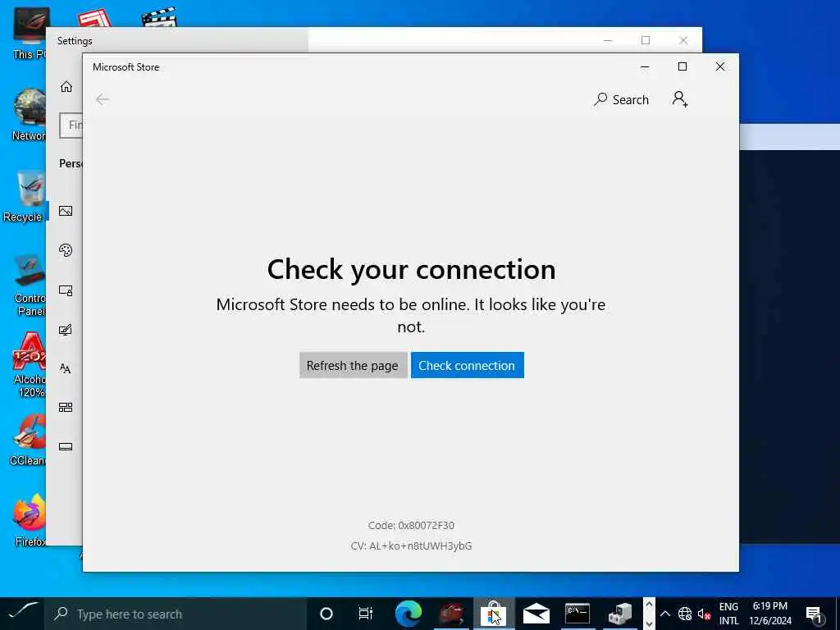This screenshot has width=840, height=630.
Task: Click the Check your connection heading
Action: (x=411, y=269)
